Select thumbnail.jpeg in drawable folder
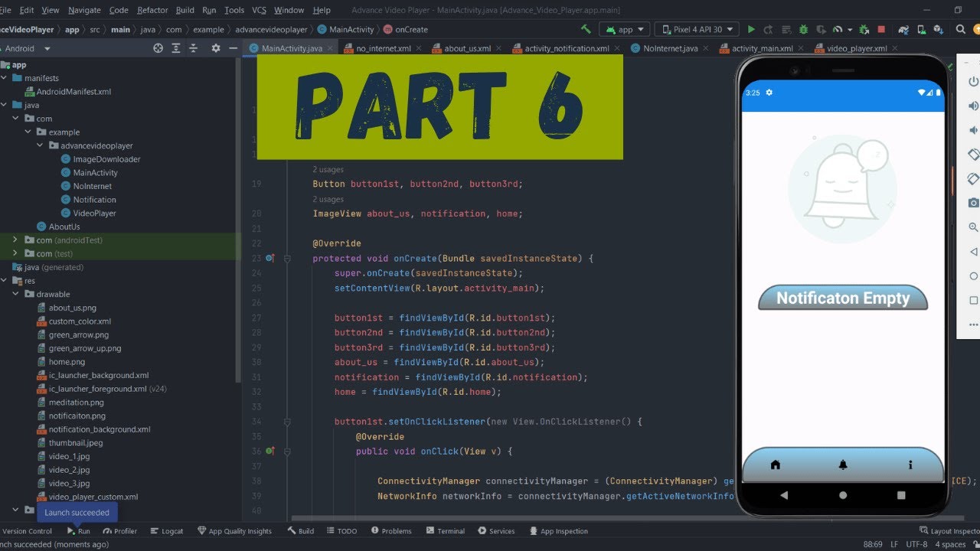The width and height of the screenshot is (980, 551). [76, 442]
